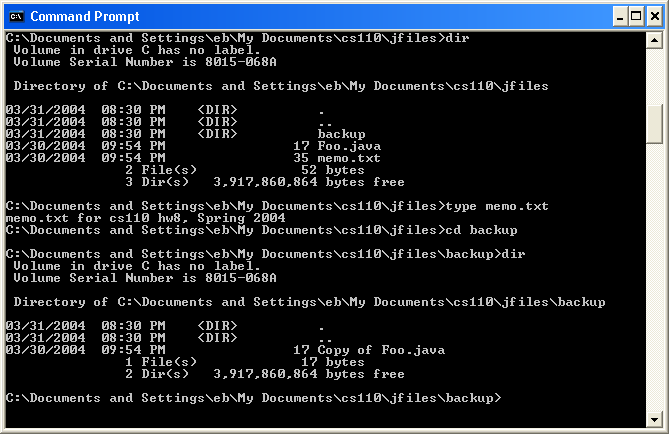
Task: Click the vertical scrollbar thumb
Action: pyautogui.click(x=654, y=124)
